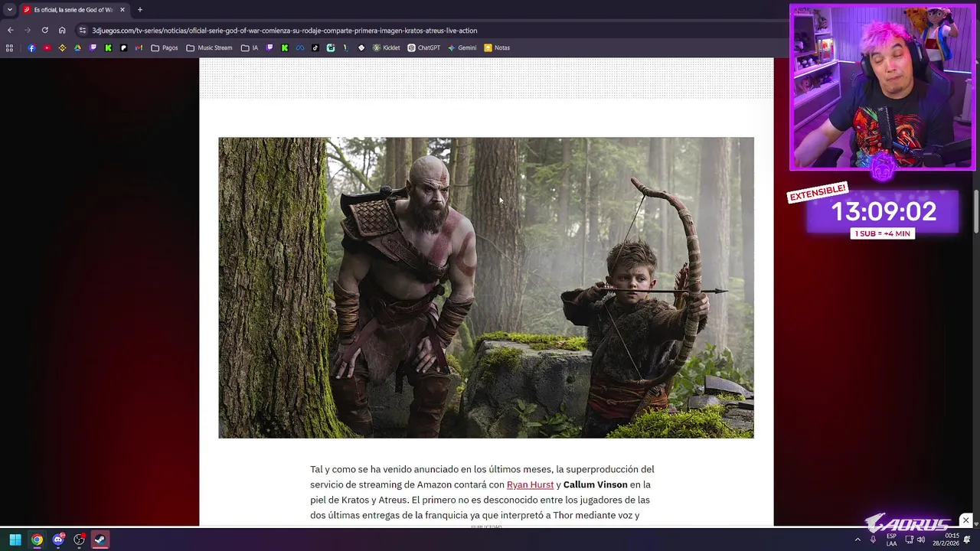This screenshot has width=980, height=551.
Task: Go to the browser home page
Action: [62, 31]
